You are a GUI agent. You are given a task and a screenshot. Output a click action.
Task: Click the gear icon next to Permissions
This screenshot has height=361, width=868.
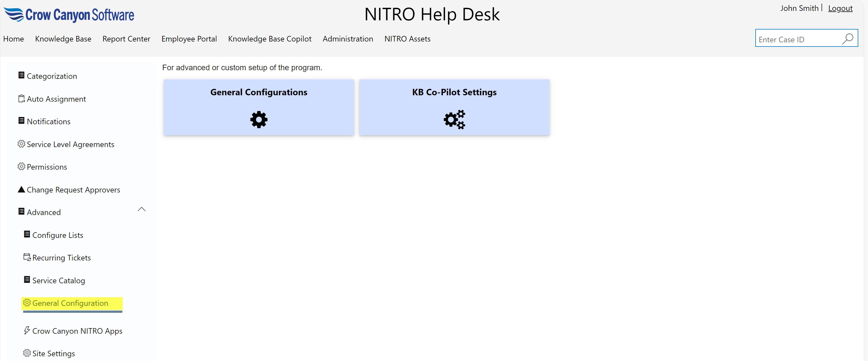click(x=21, y=166)
